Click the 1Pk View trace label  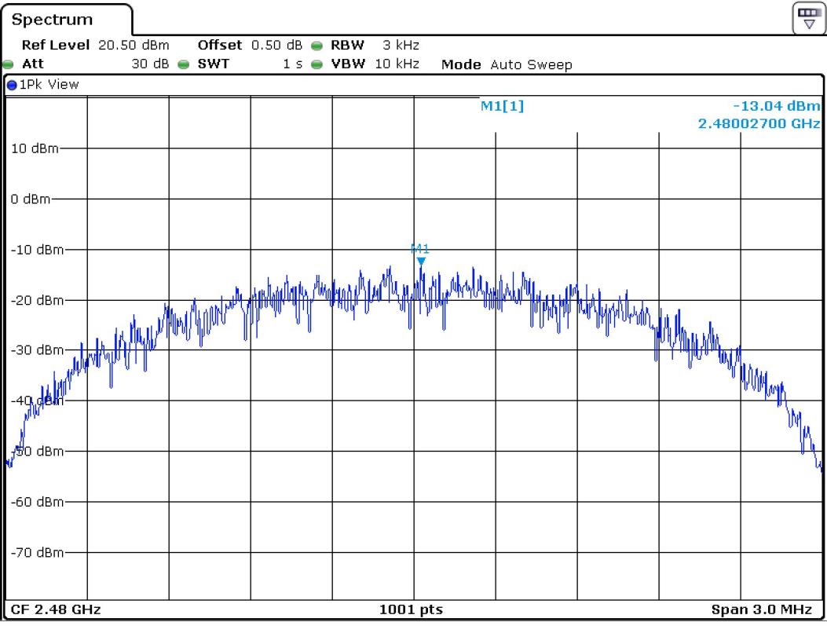tap(49, 85)
